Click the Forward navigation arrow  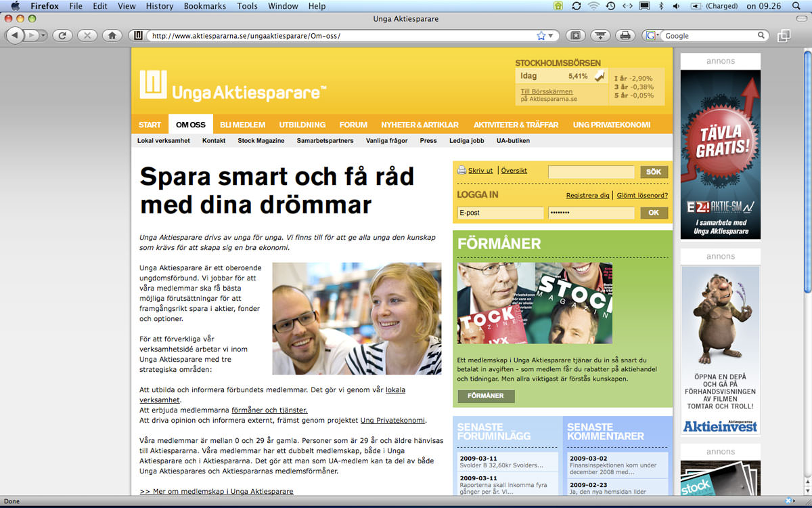point(31,35)
